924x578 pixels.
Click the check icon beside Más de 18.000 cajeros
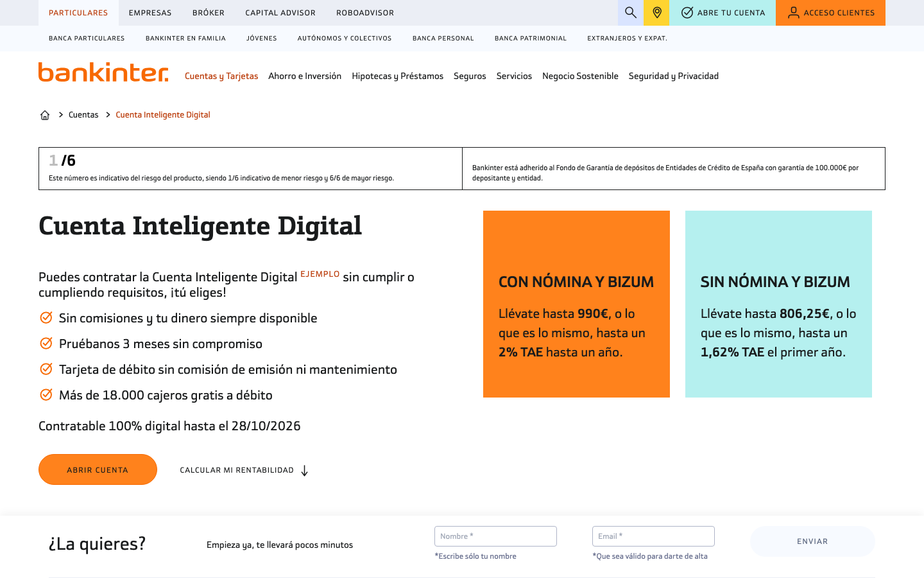[x=46, y=394]
